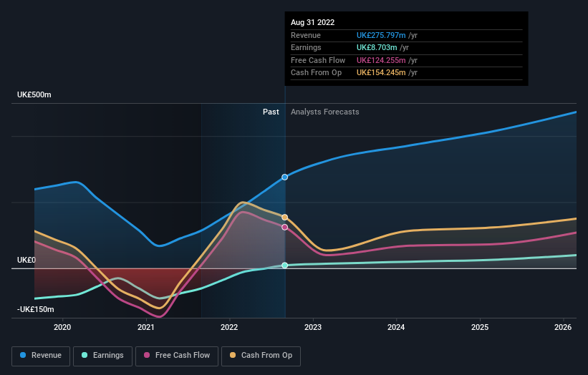Toggle the Earnings legend button
The width and height of the screenshot is (588, 375).
102,356
